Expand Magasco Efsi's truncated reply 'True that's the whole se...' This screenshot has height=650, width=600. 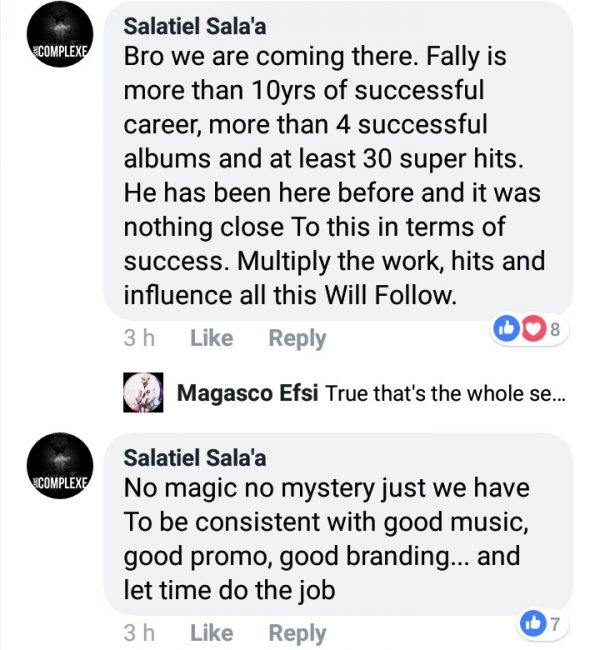pyautogui.click(x=445, y=394)
